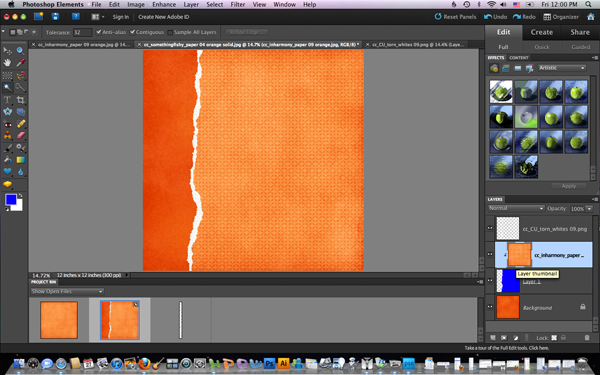Select the Spot Healing bandage tool
600x375 pixels.
point(20,124)
